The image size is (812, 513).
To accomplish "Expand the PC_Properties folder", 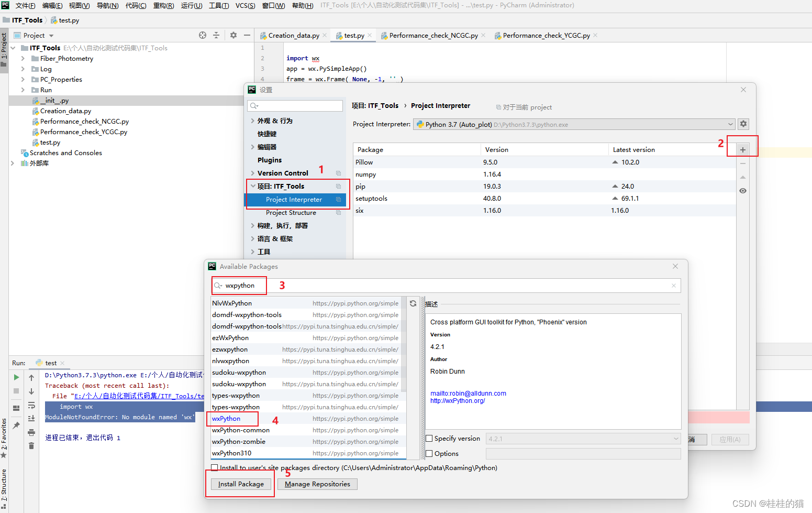I will (23, 80).
